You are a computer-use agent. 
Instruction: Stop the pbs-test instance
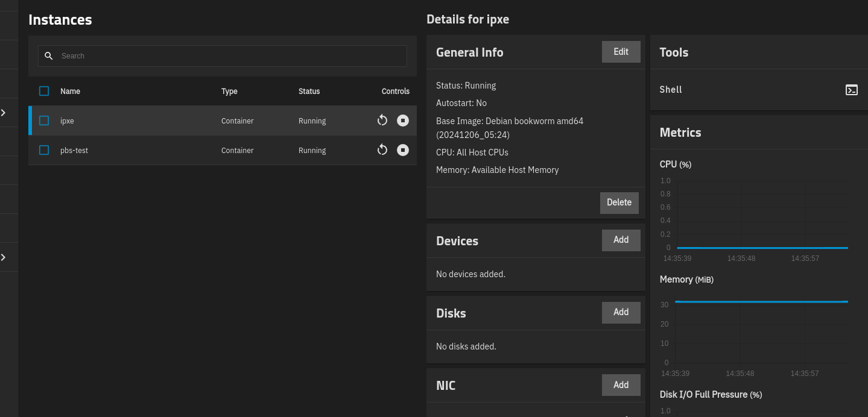[x=403, y=150]
